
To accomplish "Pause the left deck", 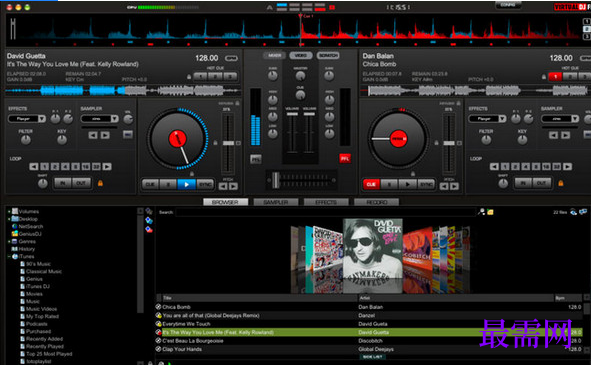I will tap(168, 184).
